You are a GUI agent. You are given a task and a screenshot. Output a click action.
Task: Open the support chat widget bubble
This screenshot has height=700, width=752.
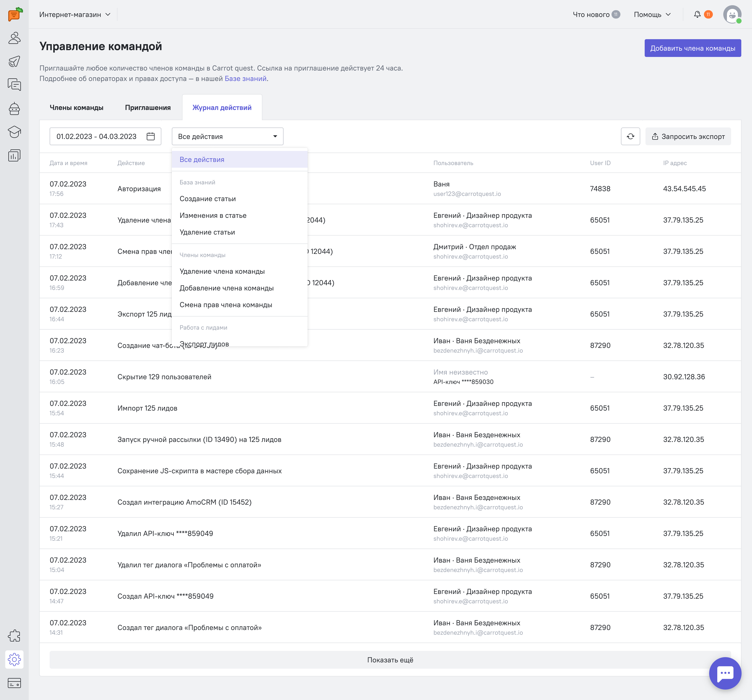coord(725,673)
